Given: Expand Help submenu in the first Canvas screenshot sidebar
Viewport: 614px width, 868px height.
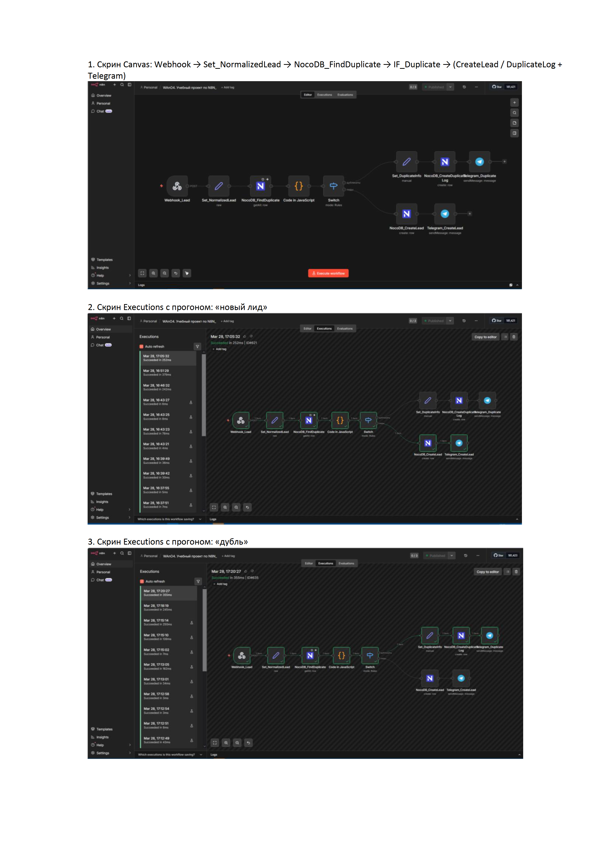Looking at the screenshot, I should 130,275.
